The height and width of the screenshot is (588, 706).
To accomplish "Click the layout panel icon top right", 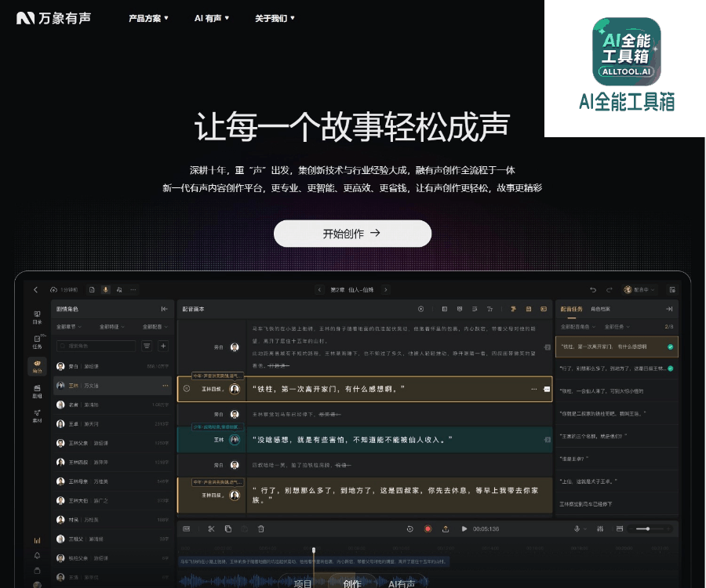I will pyautogui.click(x=672, y=290).
